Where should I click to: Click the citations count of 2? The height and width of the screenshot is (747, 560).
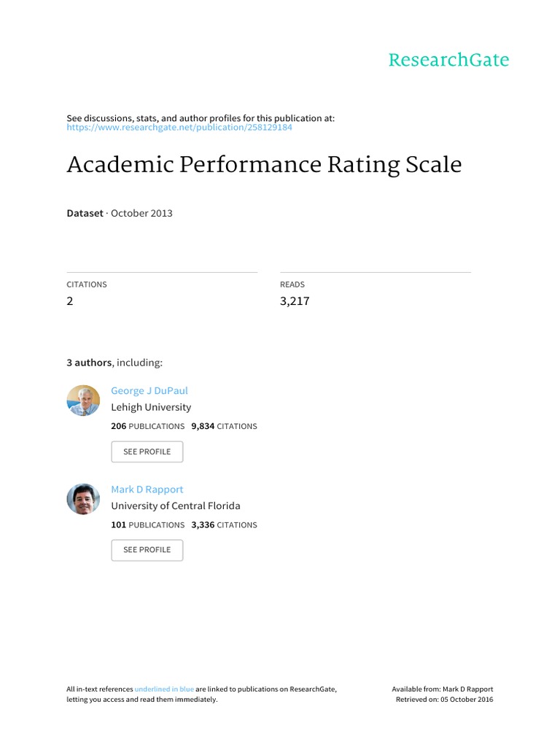(x=70, y=301)
